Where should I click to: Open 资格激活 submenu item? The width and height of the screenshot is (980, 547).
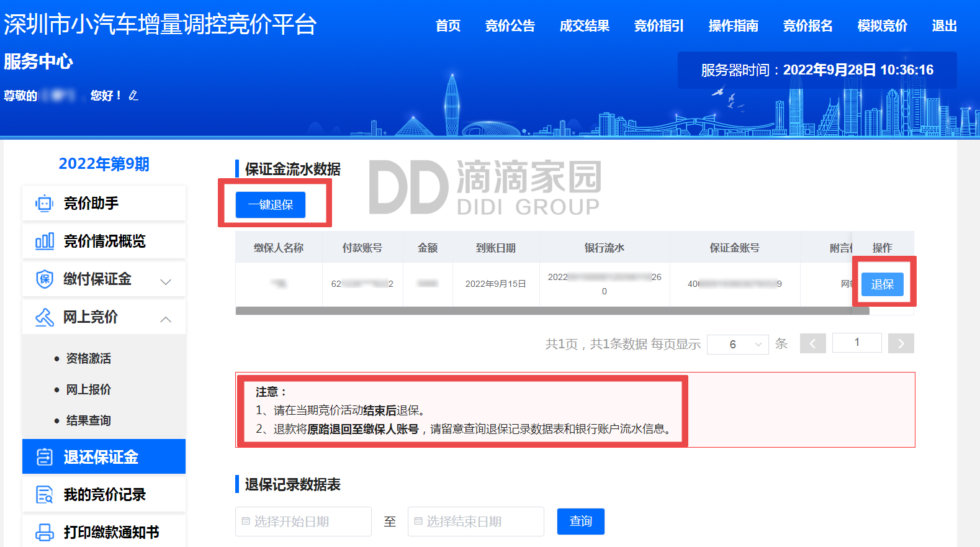click(89, 359)
